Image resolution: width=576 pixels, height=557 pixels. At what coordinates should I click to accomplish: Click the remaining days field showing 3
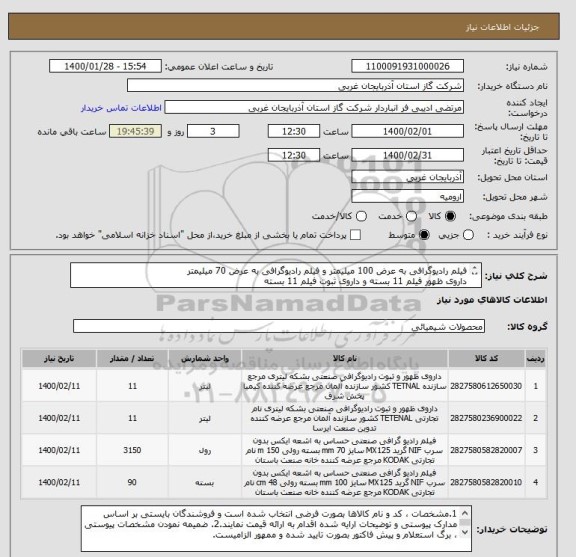(x=213, y=131)
